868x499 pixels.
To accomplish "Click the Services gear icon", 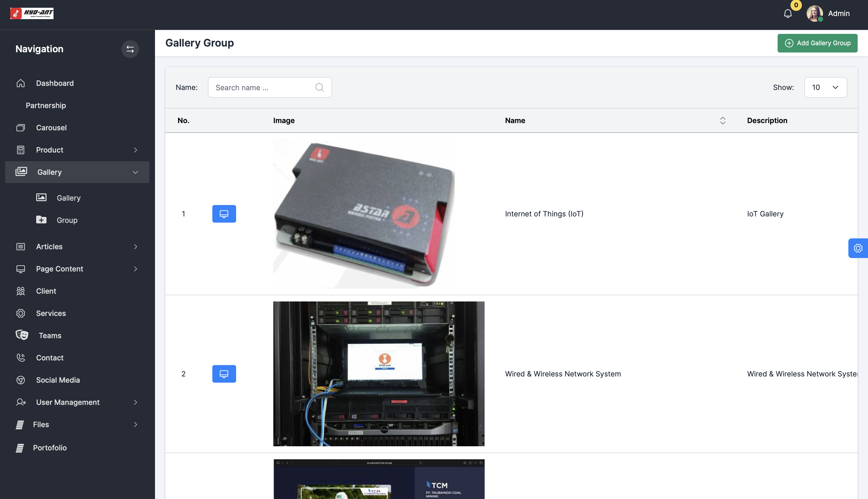I will (21, 313).
